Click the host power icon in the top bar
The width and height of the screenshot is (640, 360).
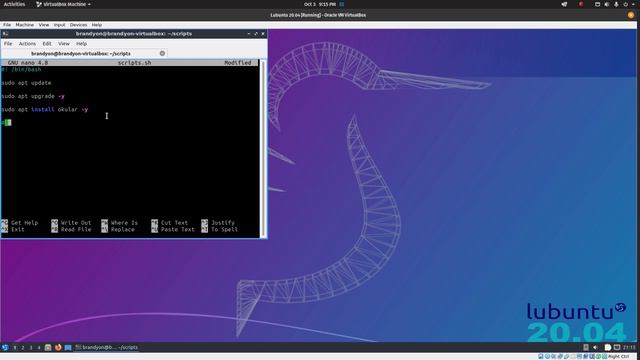pyautogui.click(x=626, y=4)
